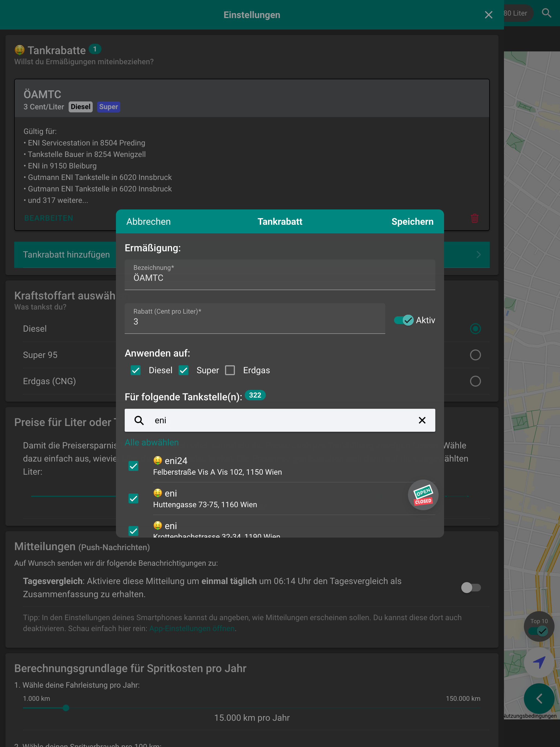
Task: Uncheck eni24 Felberstraße station
Action: click(134, 466)
